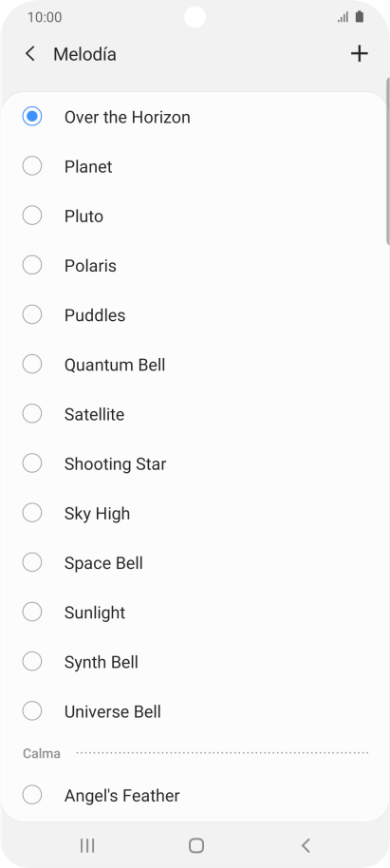Select Sky High as ringtone

(x=195, y=513)
